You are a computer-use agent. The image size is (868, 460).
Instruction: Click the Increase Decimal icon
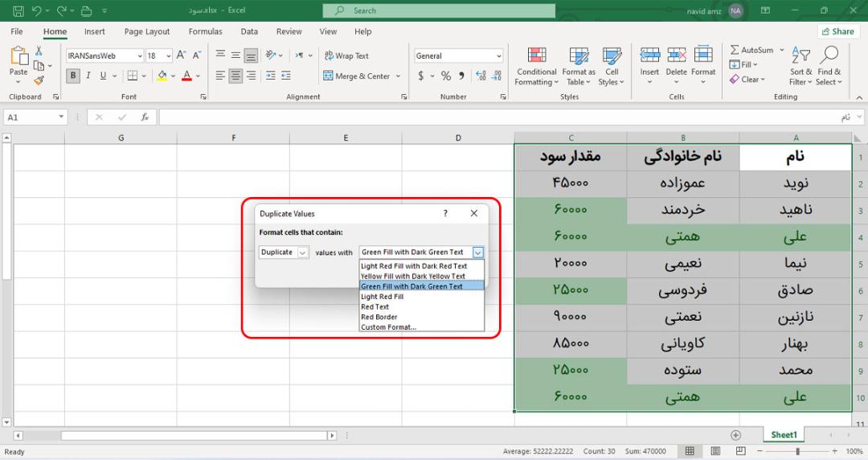point(481,76)
